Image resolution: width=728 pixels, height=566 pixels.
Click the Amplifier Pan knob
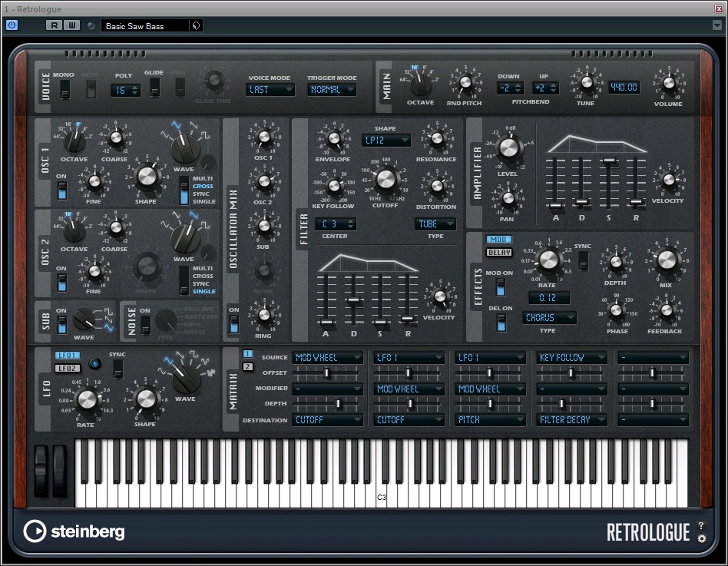pyautogui.click(x=508, y=198)
